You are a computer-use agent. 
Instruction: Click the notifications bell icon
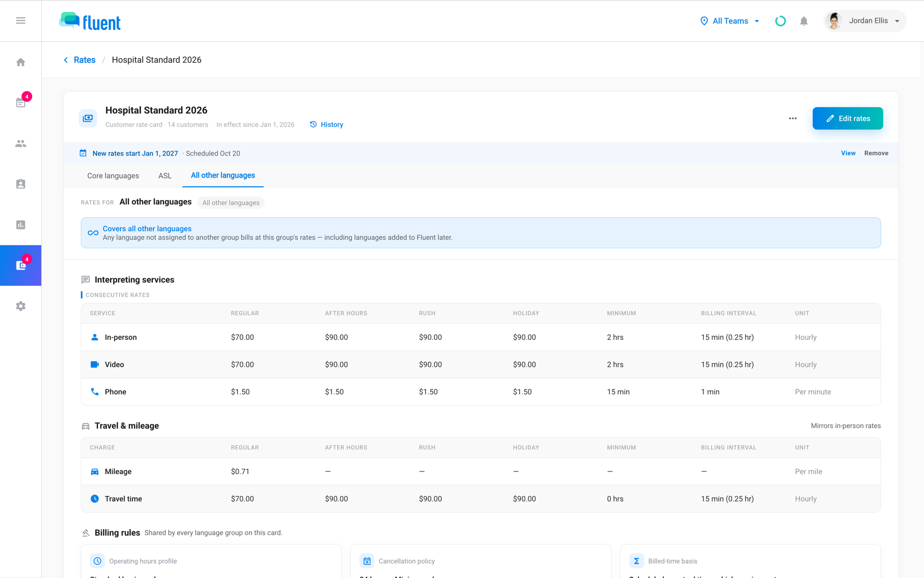tap(804, 21)
